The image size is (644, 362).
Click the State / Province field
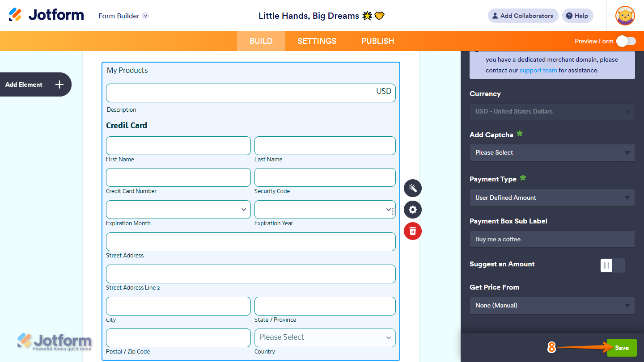point(325,306)
